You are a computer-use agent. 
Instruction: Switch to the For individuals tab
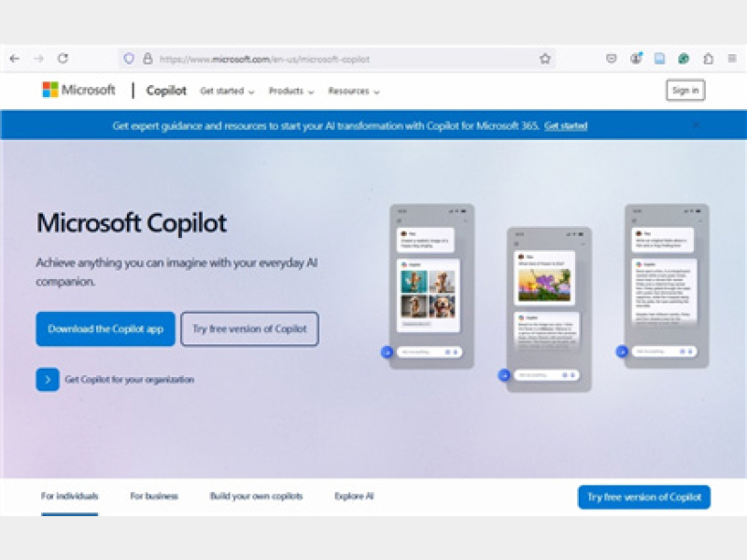coord(69,497)
